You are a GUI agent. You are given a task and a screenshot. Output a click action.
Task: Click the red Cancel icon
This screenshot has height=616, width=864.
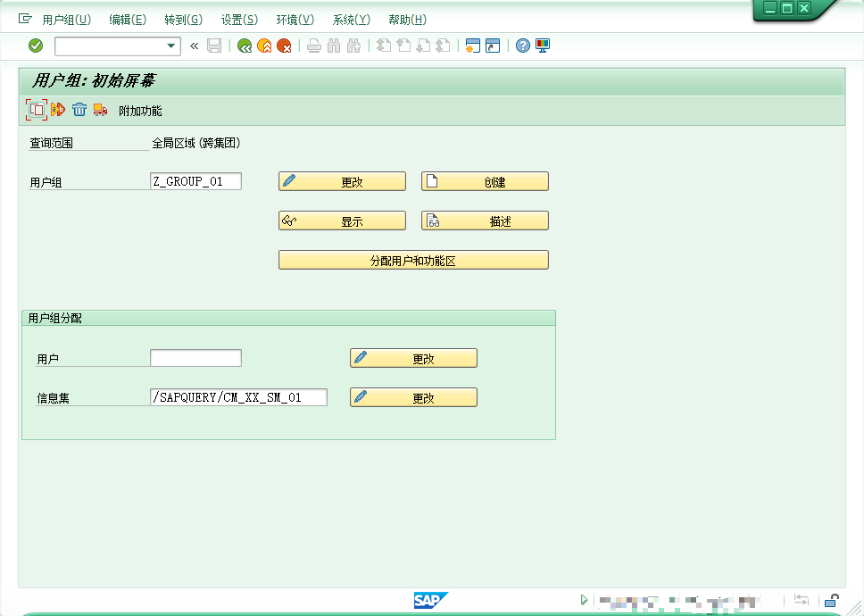[285, 46]
